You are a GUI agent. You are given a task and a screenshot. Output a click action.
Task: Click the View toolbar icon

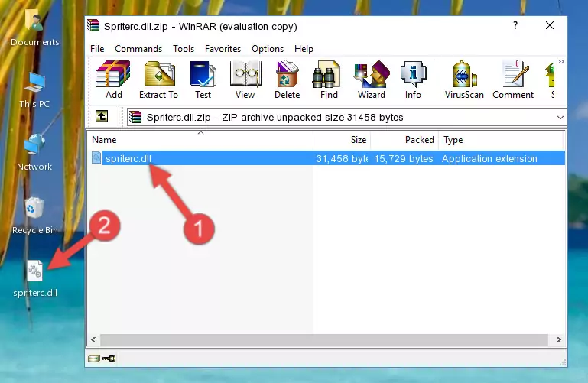pyautogui.click(x=245, y=80)
